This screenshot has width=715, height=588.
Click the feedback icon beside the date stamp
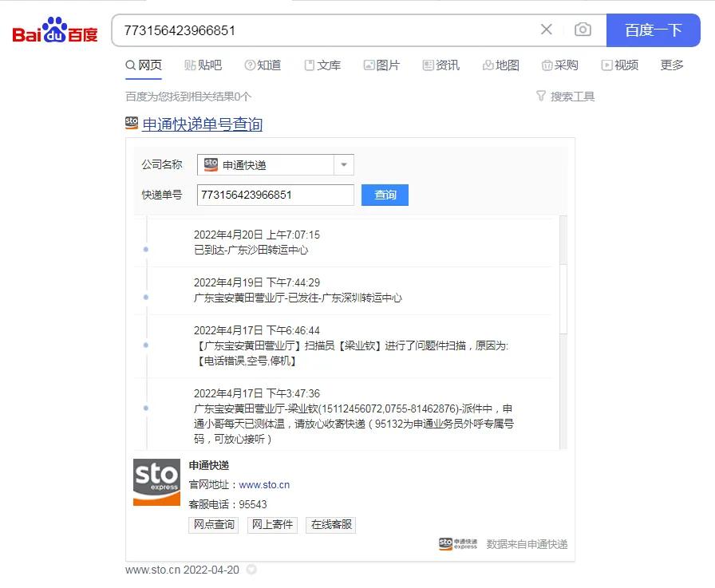click(x=250, y=570)
